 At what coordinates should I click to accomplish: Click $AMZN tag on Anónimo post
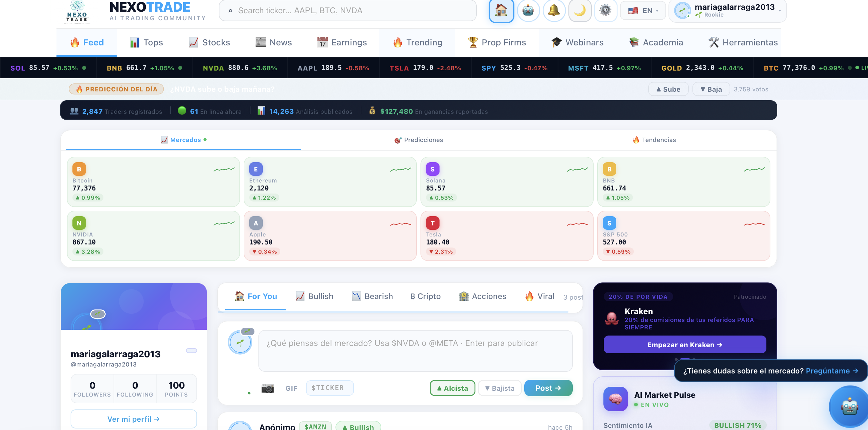(x=315, y=427)
